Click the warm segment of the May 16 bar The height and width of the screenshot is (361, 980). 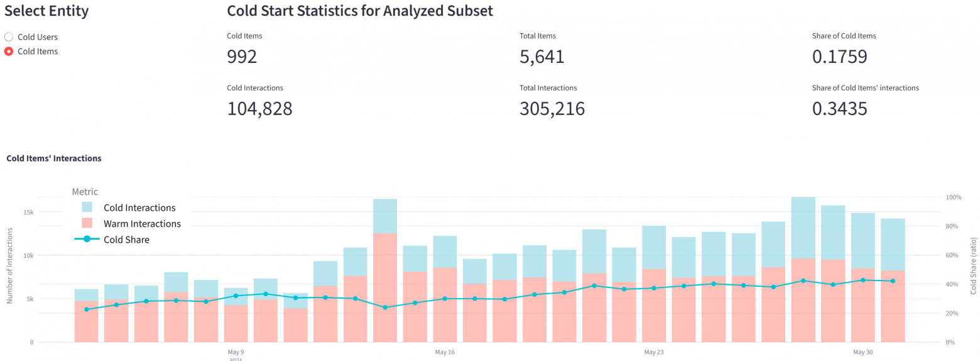[445, 304]
